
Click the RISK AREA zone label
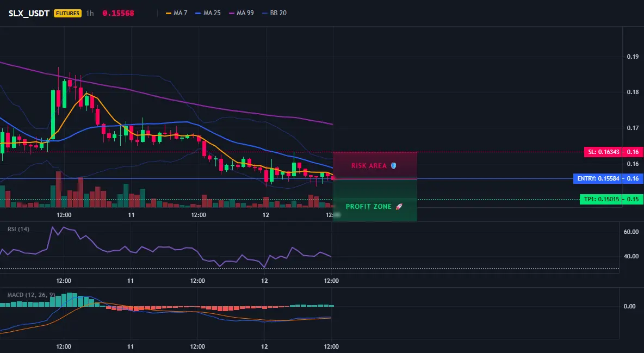(369, 165)
